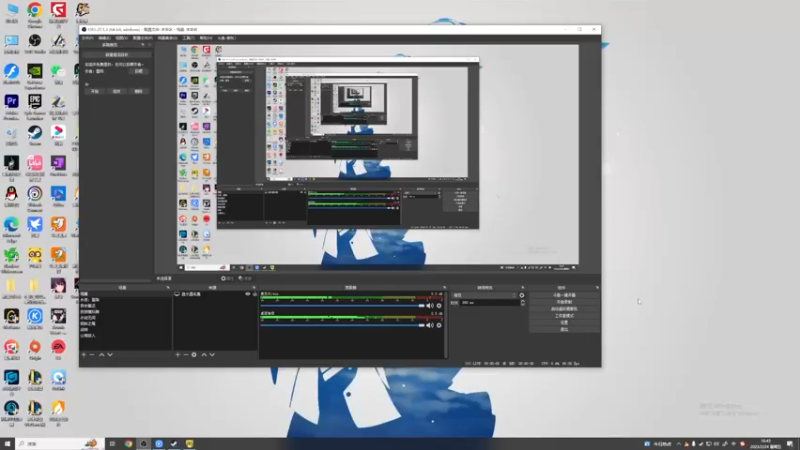Screen dimensions: 800x450
Task: Open the second OBS menu bar item
Action: (x=105, y=38)
